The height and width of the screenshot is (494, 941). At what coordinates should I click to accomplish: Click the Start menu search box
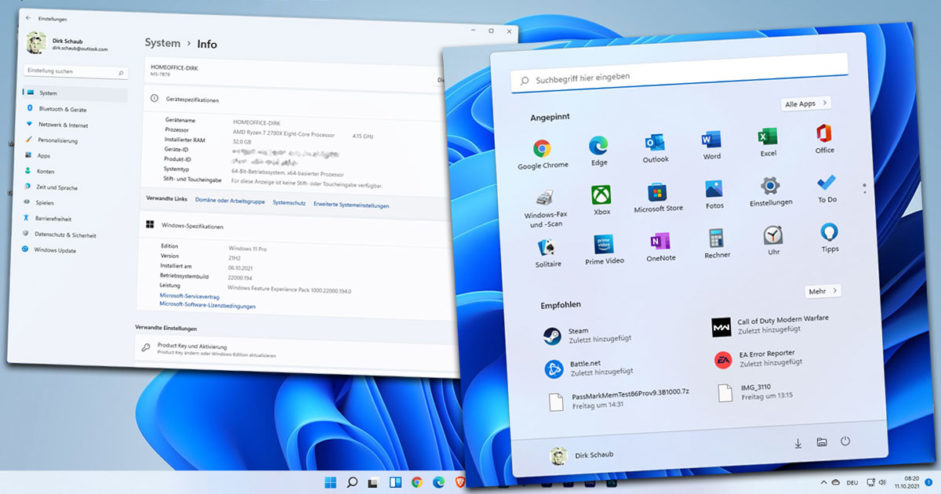click(679, 75)
